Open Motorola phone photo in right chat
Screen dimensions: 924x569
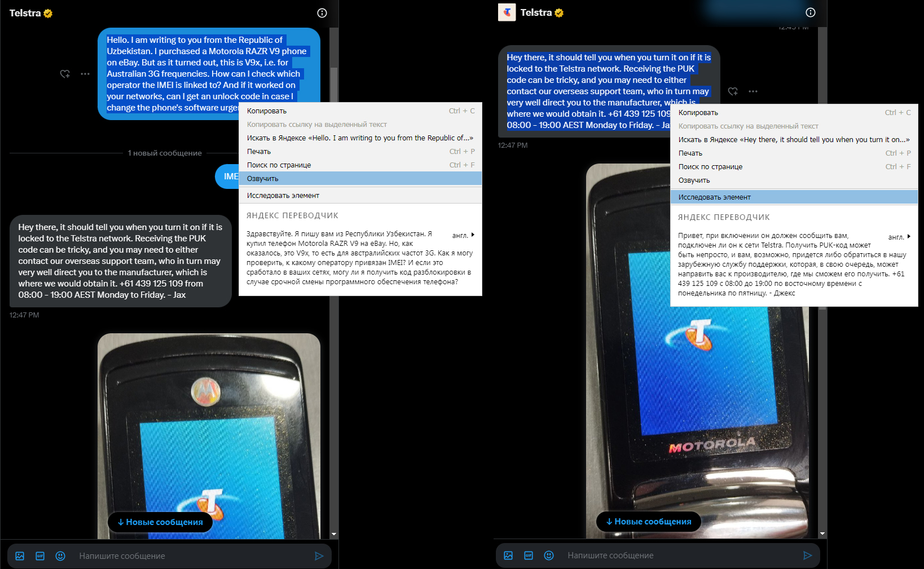[x=697, y=351]
